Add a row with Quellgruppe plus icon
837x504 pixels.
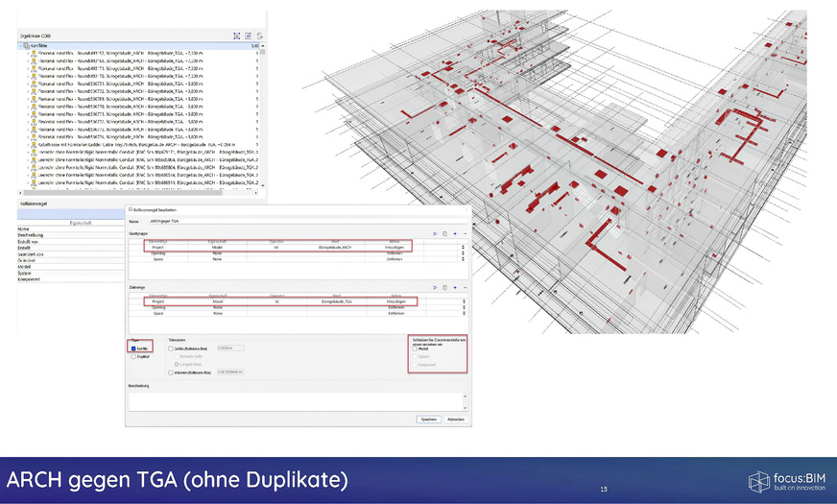(x=455, y=233)
